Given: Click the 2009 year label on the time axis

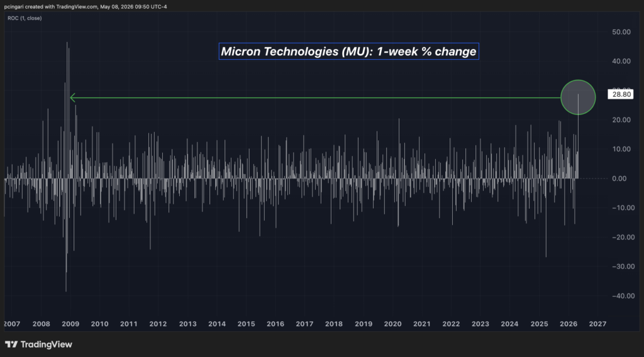Looking at the screenshot, I should (70, 324).
